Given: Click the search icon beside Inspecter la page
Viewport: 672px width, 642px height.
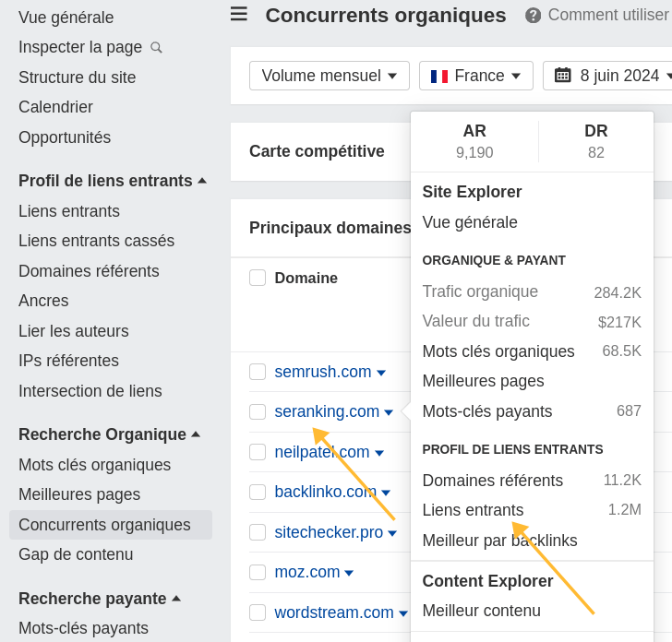Looking at the screenshot, I should click(x=156, y=48).
